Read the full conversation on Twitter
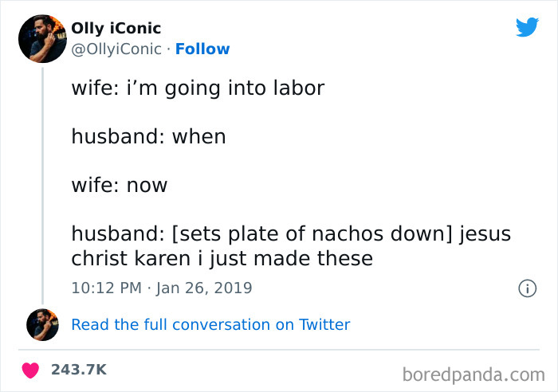 pos(210,324)
